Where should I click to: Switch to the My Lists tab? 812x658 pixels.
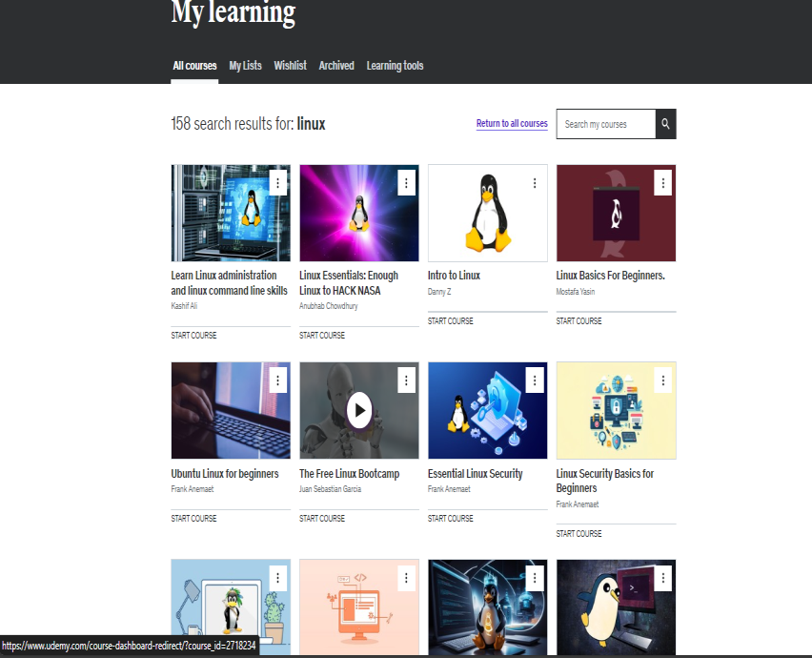pos(245,66)
